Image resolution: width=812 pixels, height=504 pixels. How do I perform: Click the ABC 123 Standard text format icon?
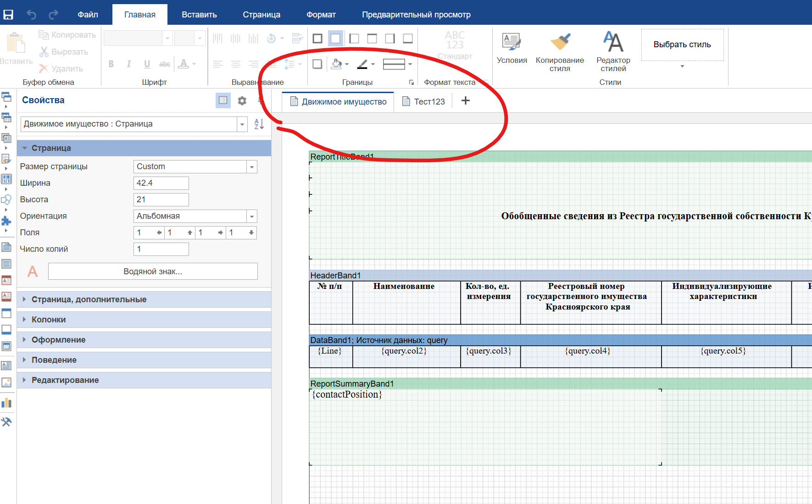[455, 45]
